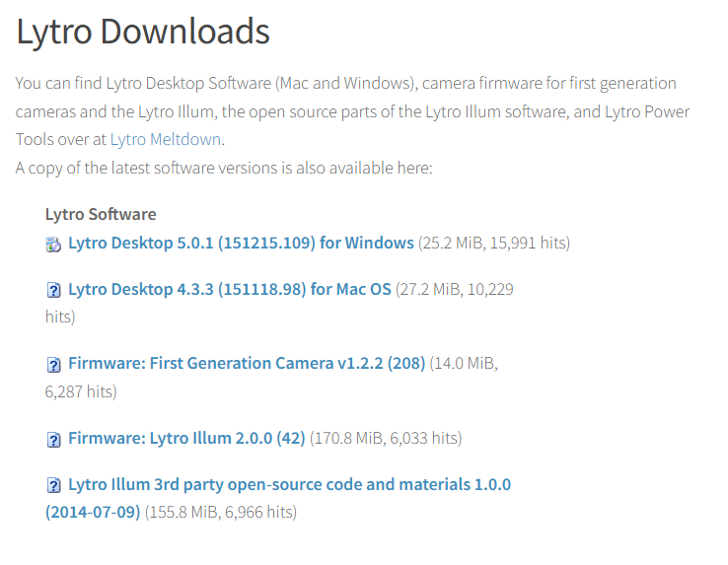Download Lytro Desktop 5.0.1 for Windows

(241, 243)
